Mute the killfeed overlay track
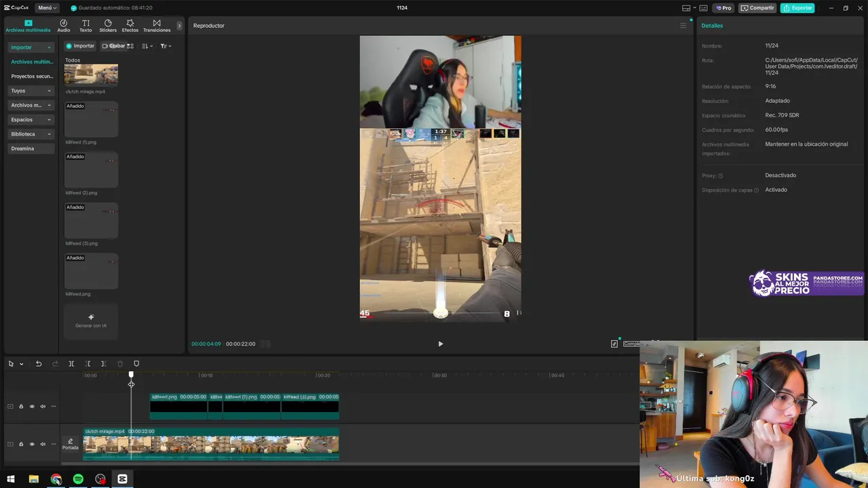This screenshot has height=488, width=868. (43, 407)
